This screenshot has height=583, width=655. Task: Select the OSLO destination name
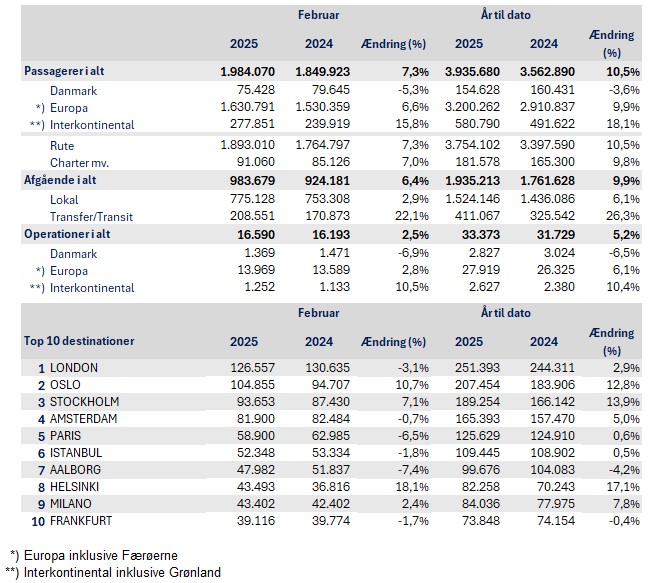click(x=66, y=386)
